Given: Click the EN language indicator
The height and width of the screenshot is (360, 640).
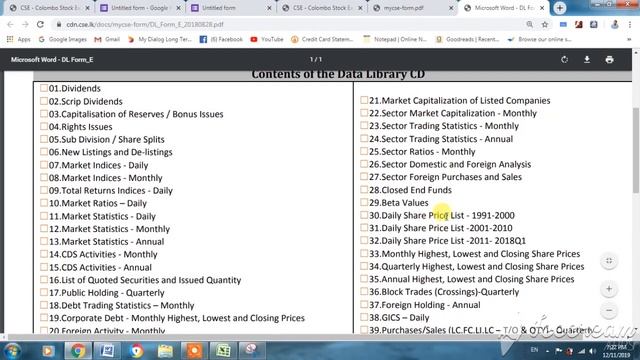Looking at the screenshot, I should (534, 350).
